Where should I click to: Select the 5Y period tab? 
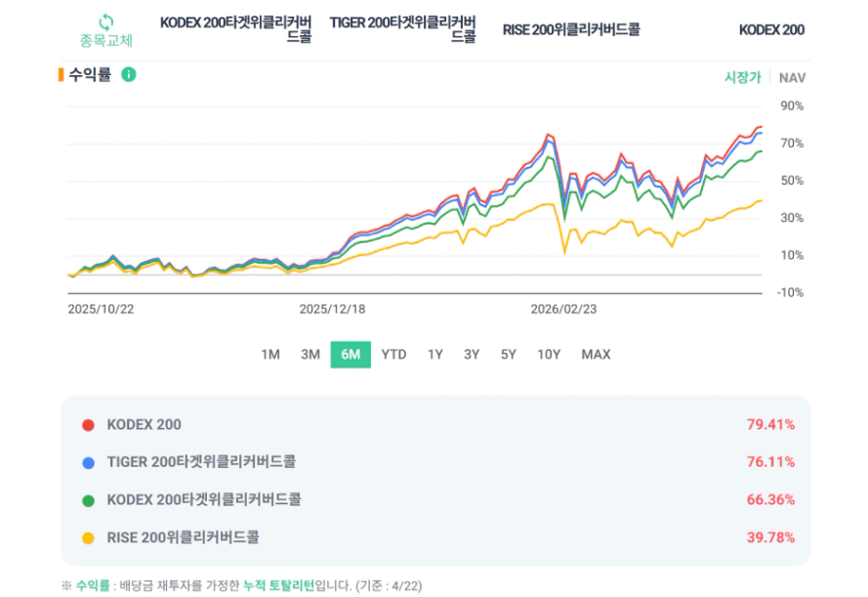tap(508, 355)
